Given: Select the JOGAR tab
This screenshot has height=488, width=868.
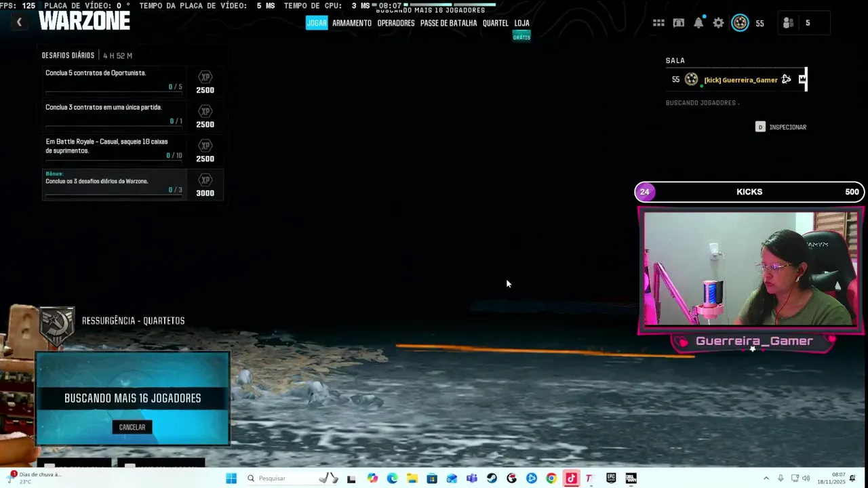Looking at the screenshot, I should point(317,23).
